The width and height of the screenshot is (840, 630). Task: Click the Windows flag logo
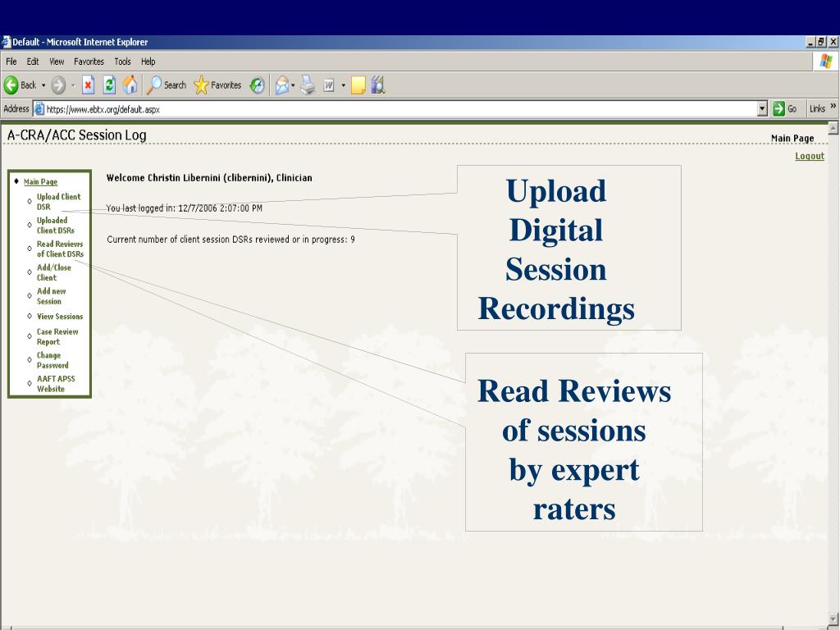[826, 61]
